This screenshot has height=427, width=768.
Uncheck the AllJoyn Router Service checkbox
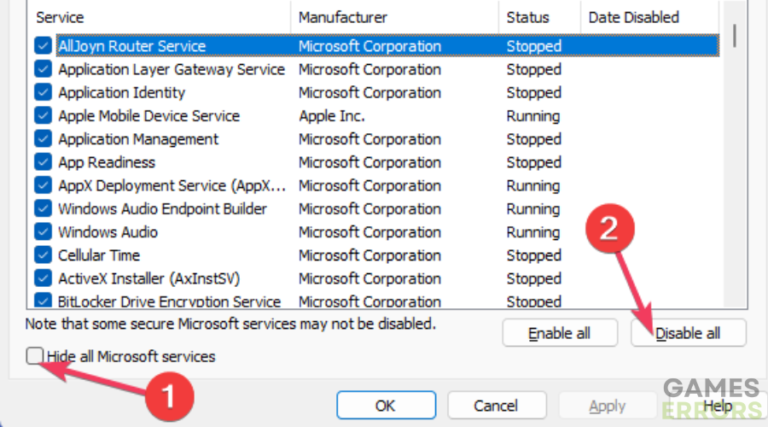tap(43, 46)
